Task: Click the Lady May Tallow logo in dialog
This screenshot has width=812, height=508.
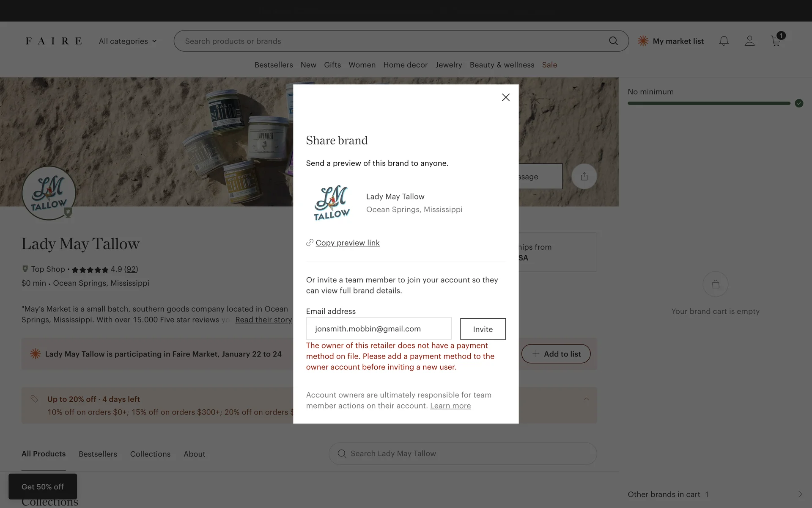Action: pos(332,203)
